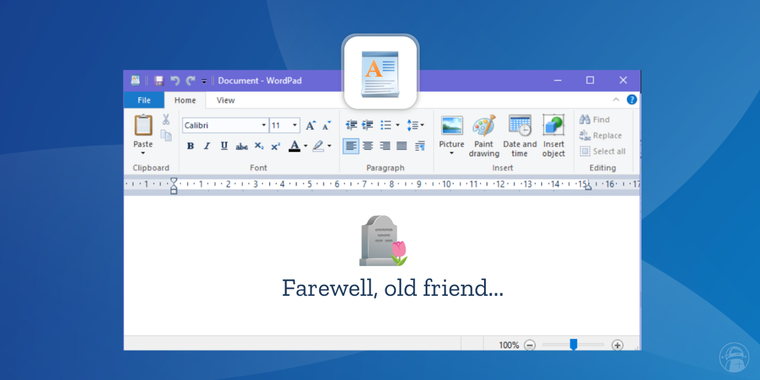Viewport: 760px width, 380px height.
Task: Increase the paragraph indent
Action: pos(368,125)
